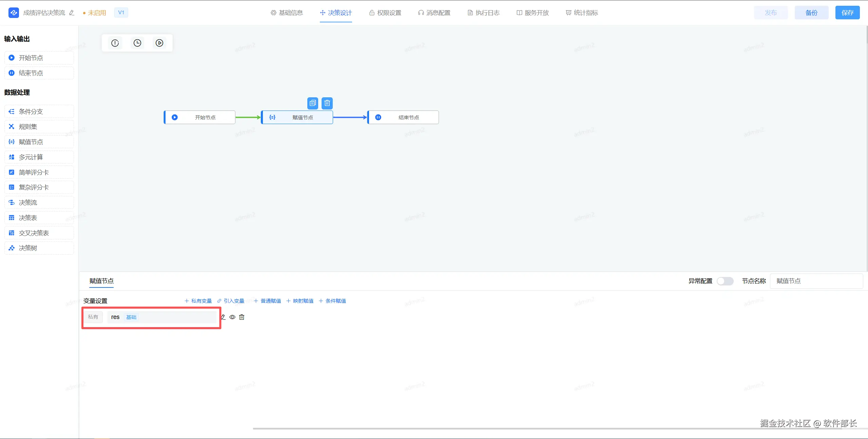Delete the selected node via trash icon on canvas

tap(327, 103)
